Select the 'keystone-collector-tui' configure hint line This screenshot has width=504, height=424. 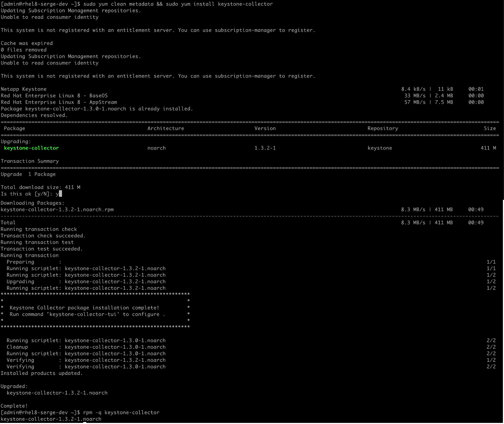click(87, 315)
